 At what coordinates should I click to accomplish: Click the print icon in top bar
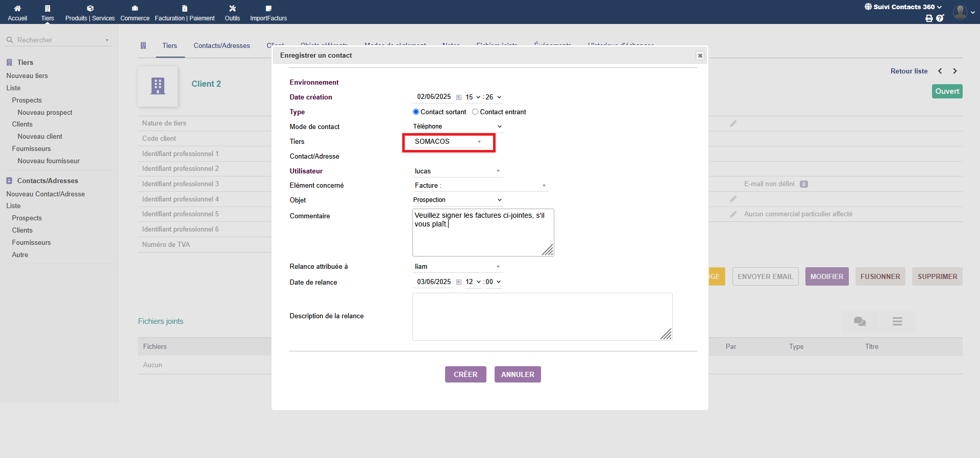[x=929, y=18]
